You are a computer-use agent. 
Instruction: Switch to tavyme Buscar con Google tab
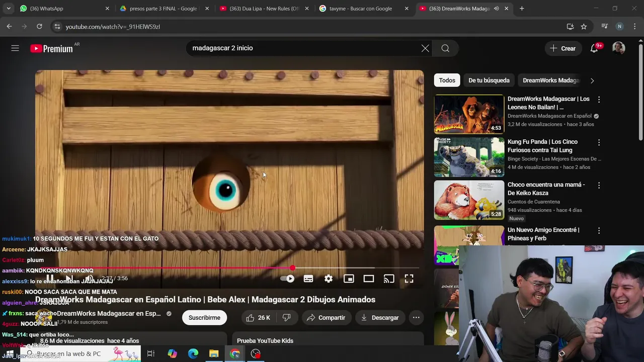(x=364, y=9)
